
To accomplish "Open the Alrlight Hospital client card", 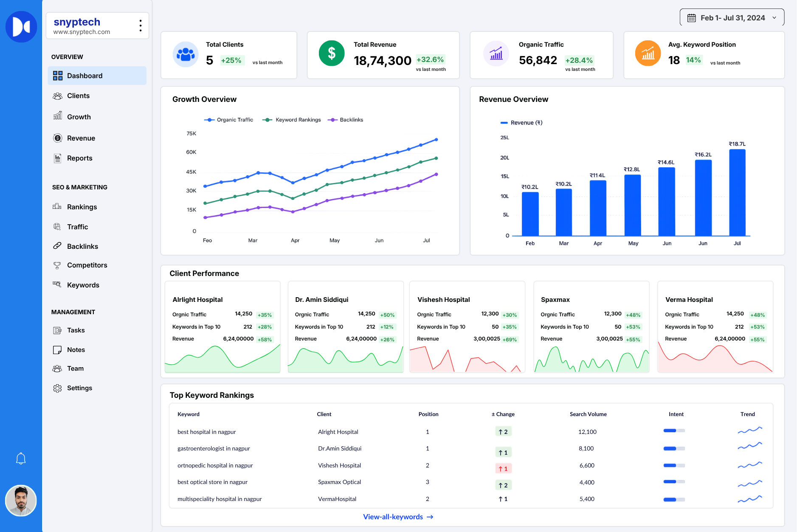I will pos(222,327).
